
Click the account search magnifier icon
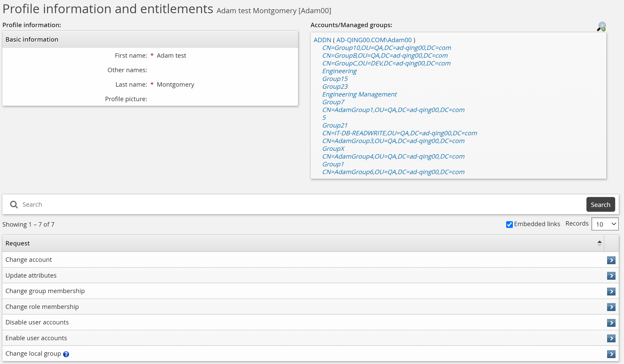tap(601, 26)
